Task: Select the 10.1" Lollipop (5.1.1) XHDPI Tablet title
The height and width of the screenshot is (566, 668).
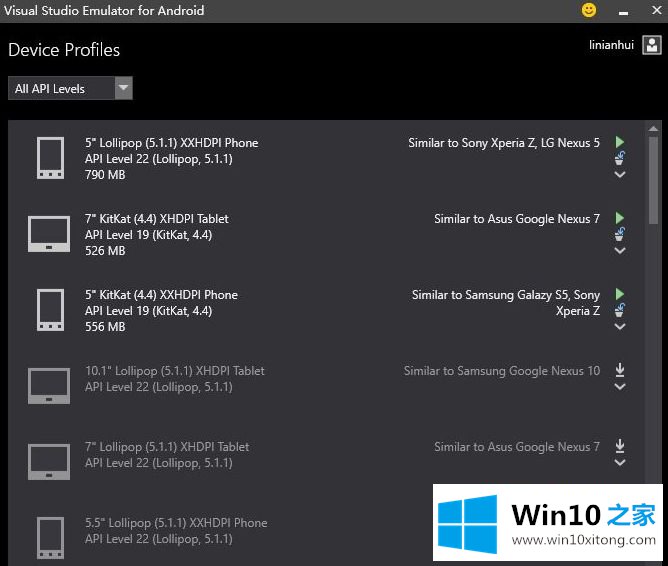Action: [175, 371]
